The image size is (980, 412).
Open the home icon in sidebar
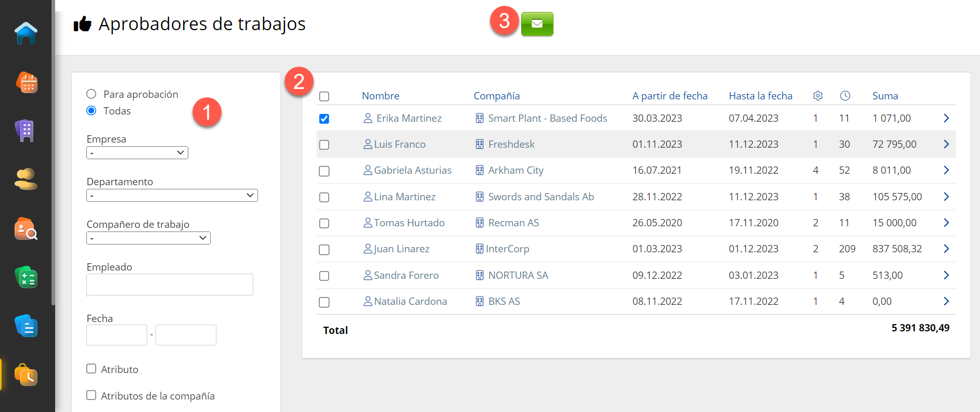tap(26, 33)
